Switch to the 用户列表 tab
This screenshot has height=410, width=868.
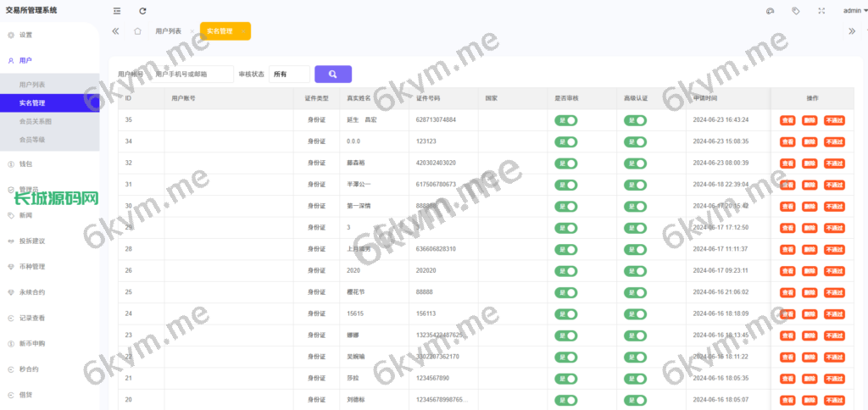tap(169, 31)
